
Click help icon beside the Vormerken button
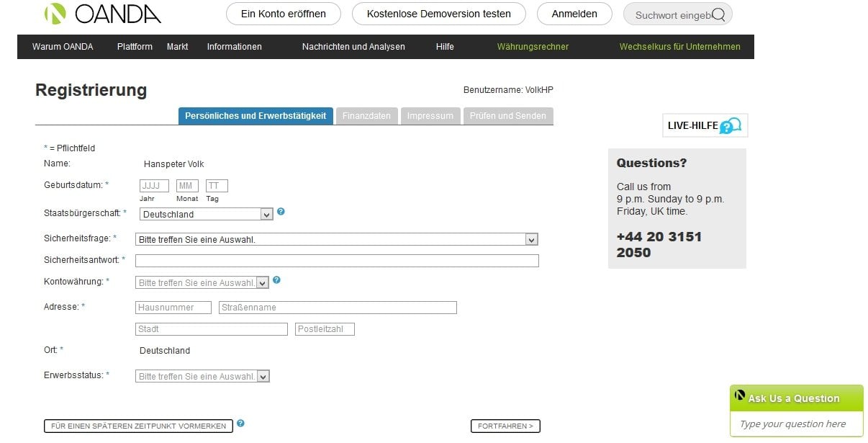[x=240, y=424]
